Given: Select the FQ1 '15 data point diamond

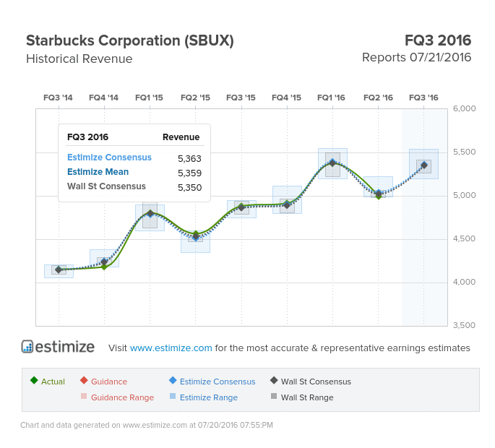Looking at the screenshot, I should click(x=150, y=213).
